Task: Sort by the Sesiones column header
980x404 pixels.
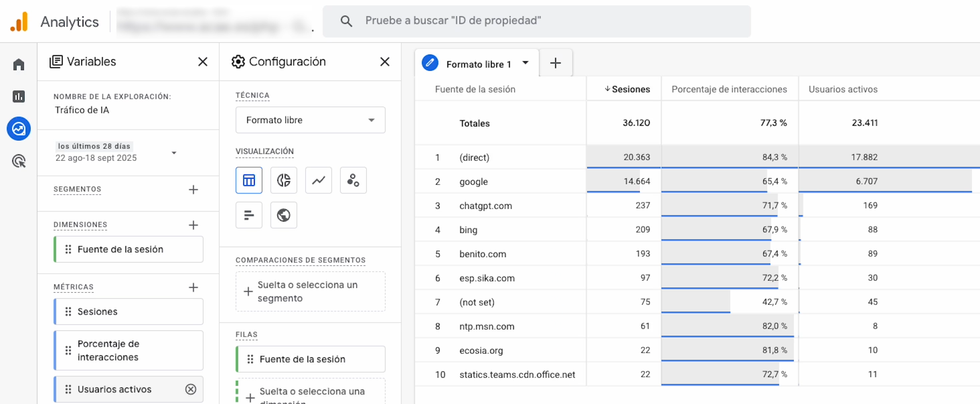Action: tap(627, 89)
